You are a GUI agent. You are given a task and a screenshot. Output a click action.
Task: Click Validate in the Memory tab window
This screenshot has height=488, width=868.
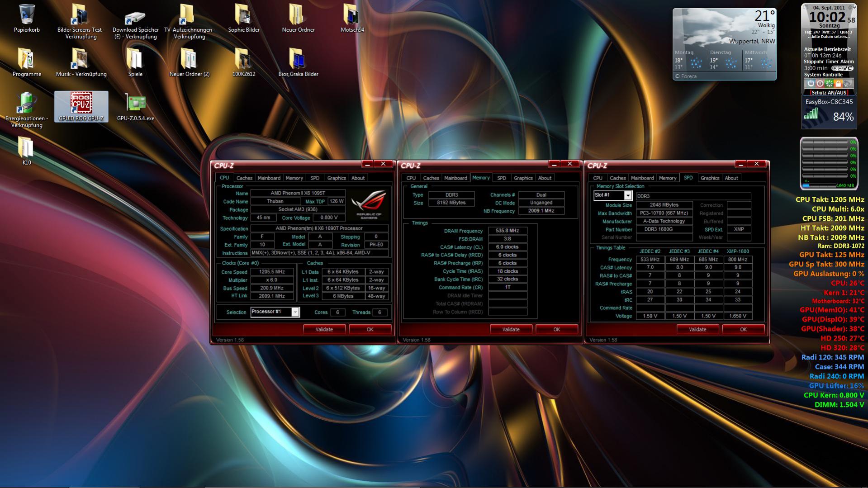511,329
